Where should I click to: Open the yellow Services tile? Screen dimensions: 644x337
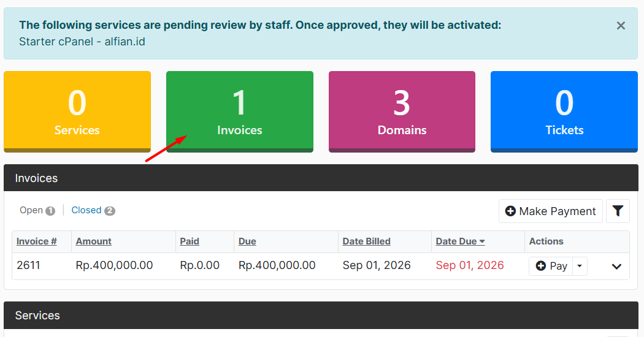(77, 112)
